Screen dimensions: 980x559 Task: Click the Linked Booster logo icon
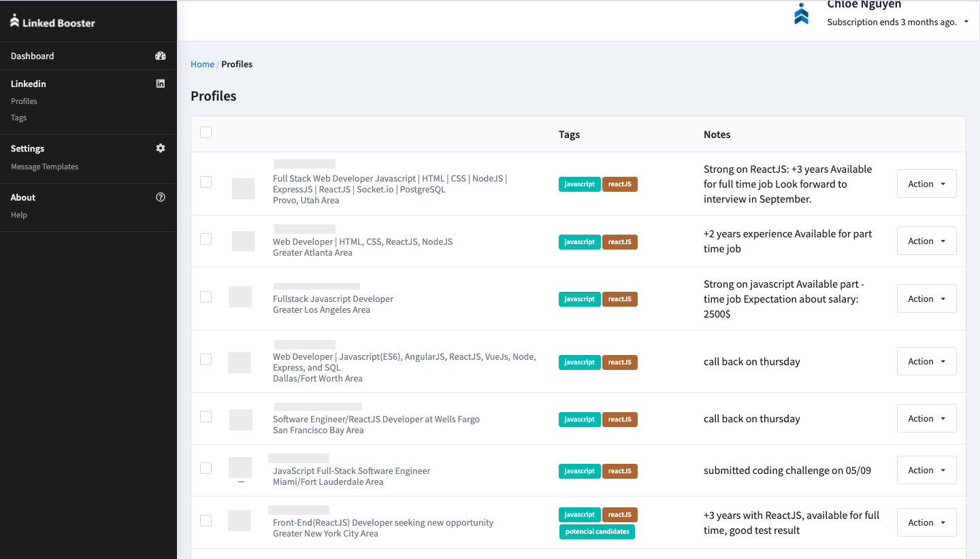coord(15,21)
